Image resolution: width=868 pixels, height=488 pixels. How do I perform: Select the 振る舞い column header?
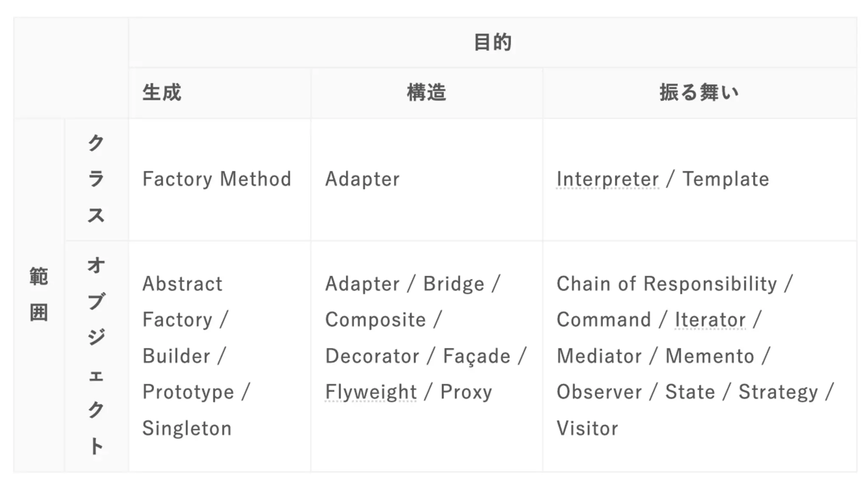[699, 93]
